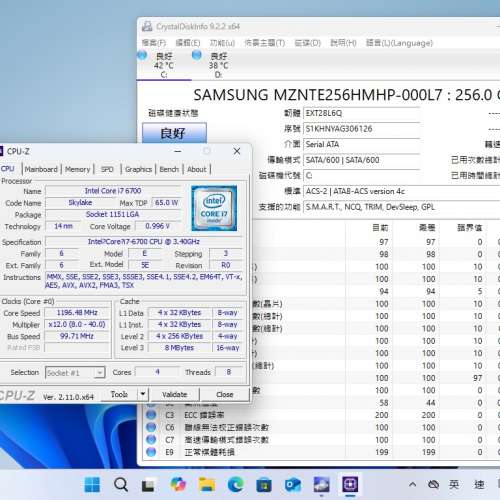The width and height of the screenshot is (500, 500).
Task: Click the Intel Core i7 logo in CPU-Z
Action: tap(214, 208)
